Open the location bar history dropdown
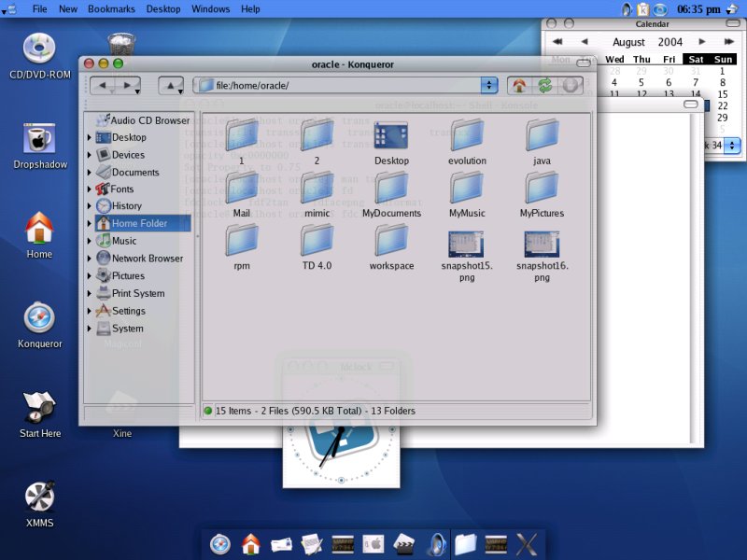 [x=488, y=86]
